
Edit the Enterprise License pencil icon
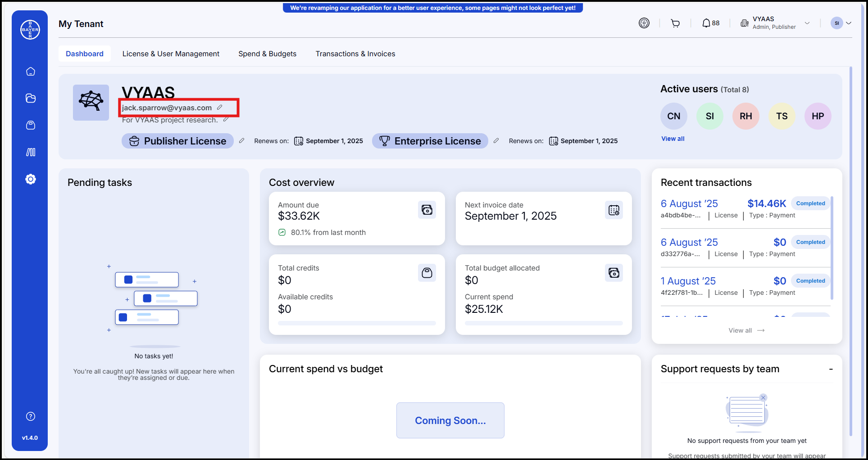pos(496,141)
